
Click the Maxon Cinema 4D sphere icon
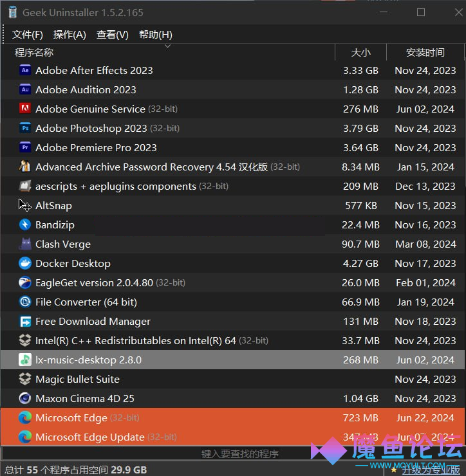(25, 398)
